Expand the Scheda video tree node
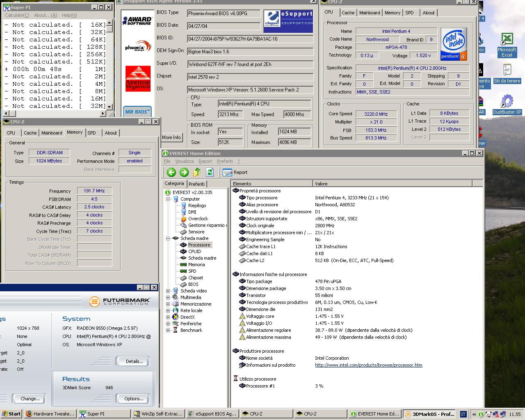 168,291
